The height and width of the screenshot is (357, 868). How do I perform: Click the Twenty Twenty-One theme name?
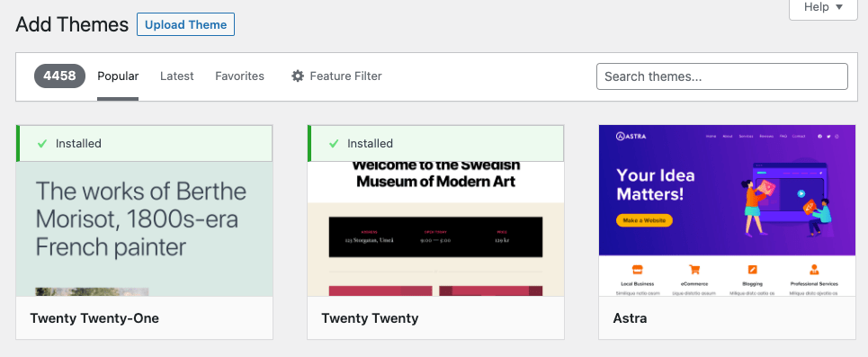click(x=94, y=318)
